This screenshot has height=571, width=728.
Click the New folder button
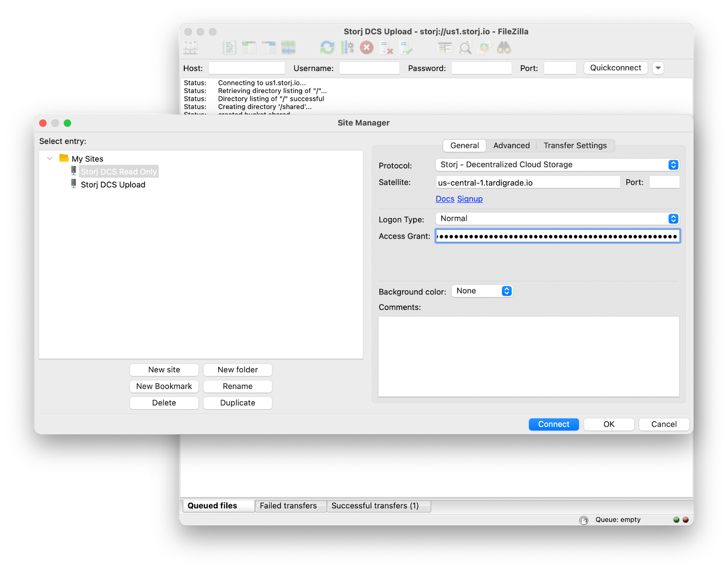(x=238, y=370)
